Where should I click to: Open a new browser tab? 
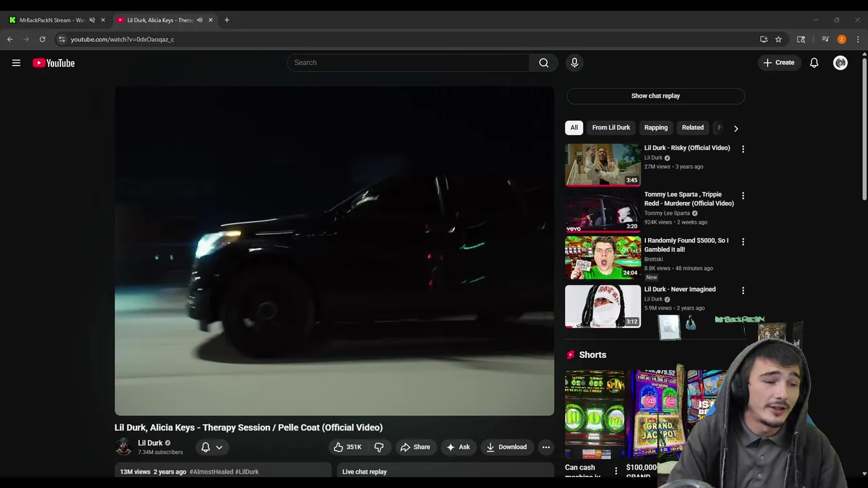[226, 20]
